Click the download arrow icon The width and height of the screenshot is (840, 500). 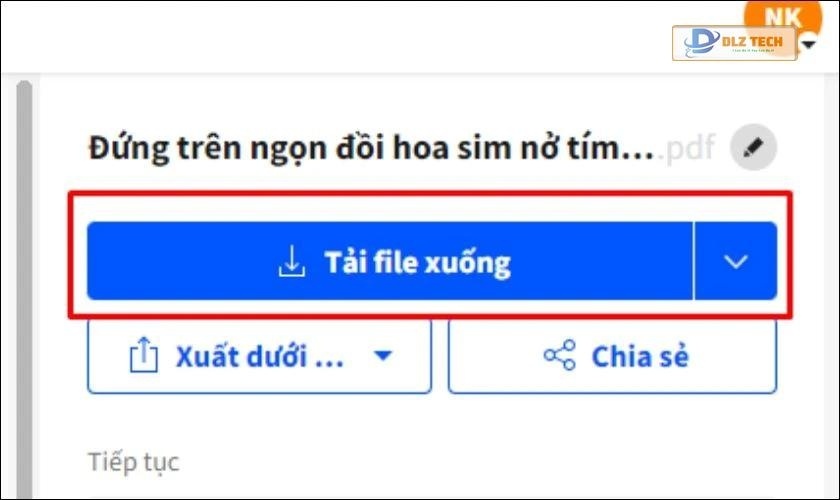(291, 262)
